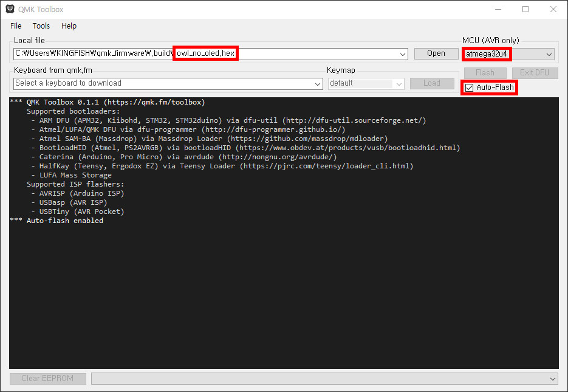Click the 'Auto-flash enabled' log line
The height and width of the screenshot is (392, 568).
pyautogui.click(x=56, y=221)
